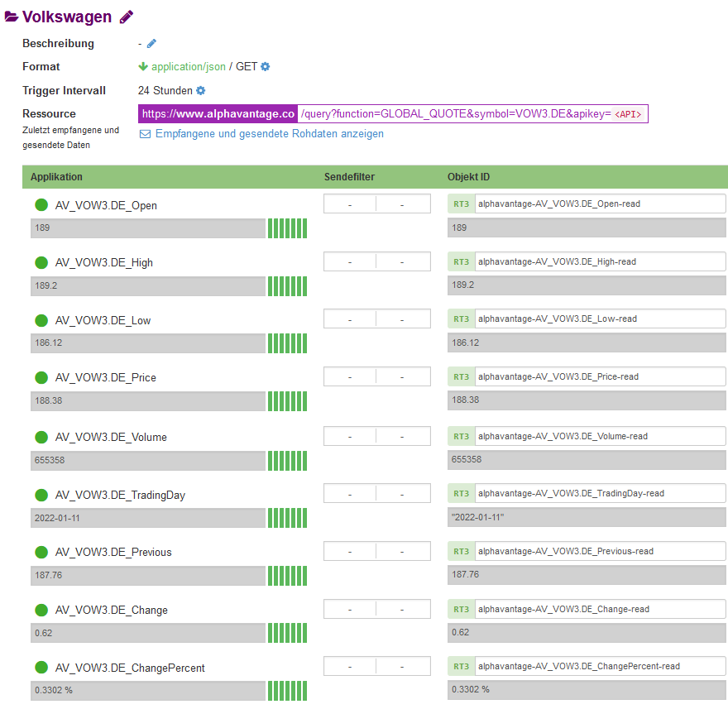Viewport: 728px width, 709px height.
Task: Open link Empfangene und gesendete Rohdaten anzeigen
Action: tap(270, 134)
